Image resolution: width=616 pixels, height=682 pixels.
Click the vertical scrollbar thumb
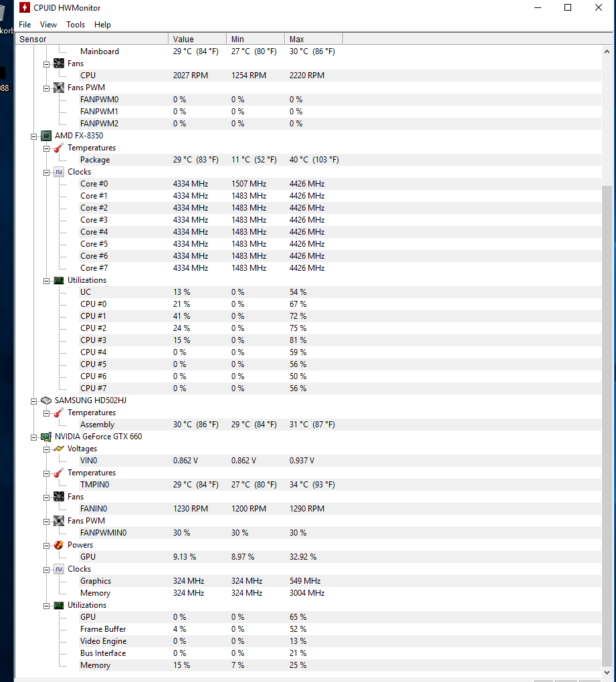(x=607, y=425)
